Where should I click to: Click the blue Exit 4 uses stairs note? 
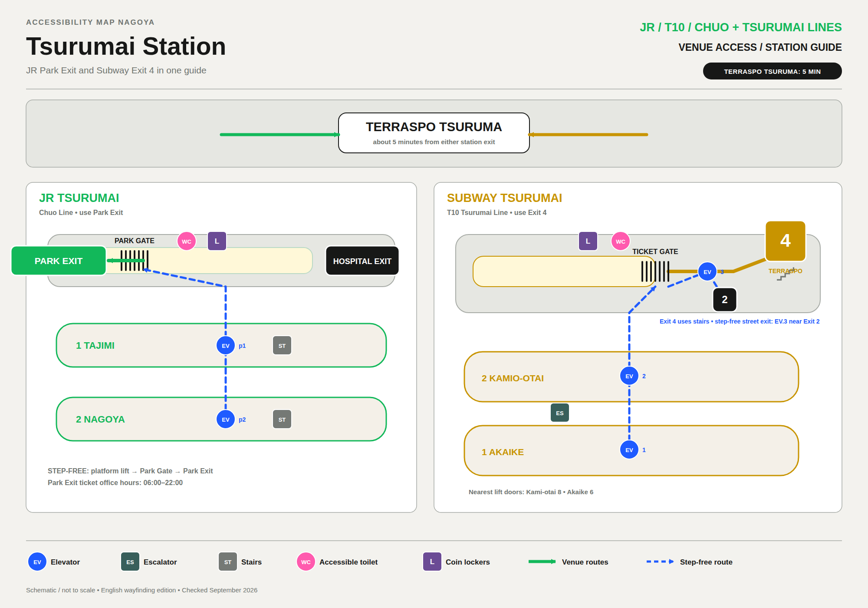coord(740,321)
